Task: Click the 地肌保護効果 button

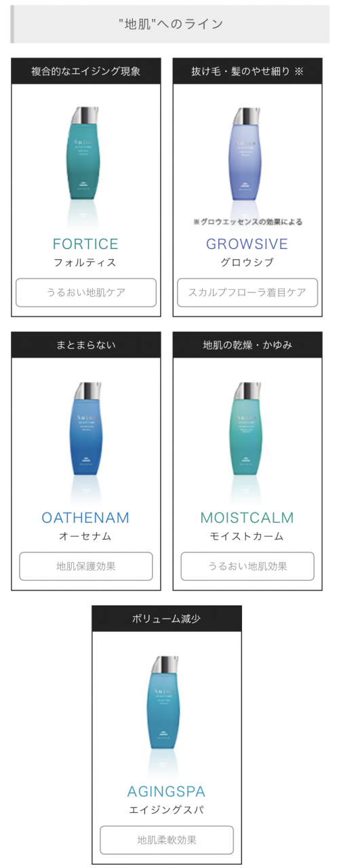Action: pyautogui.click(x=86, y=567)
